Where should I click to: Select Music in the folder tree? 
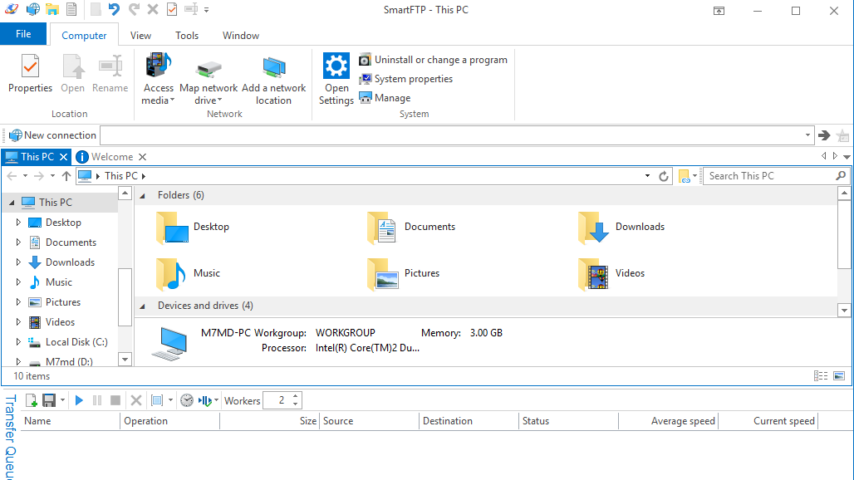pos(58,282)
